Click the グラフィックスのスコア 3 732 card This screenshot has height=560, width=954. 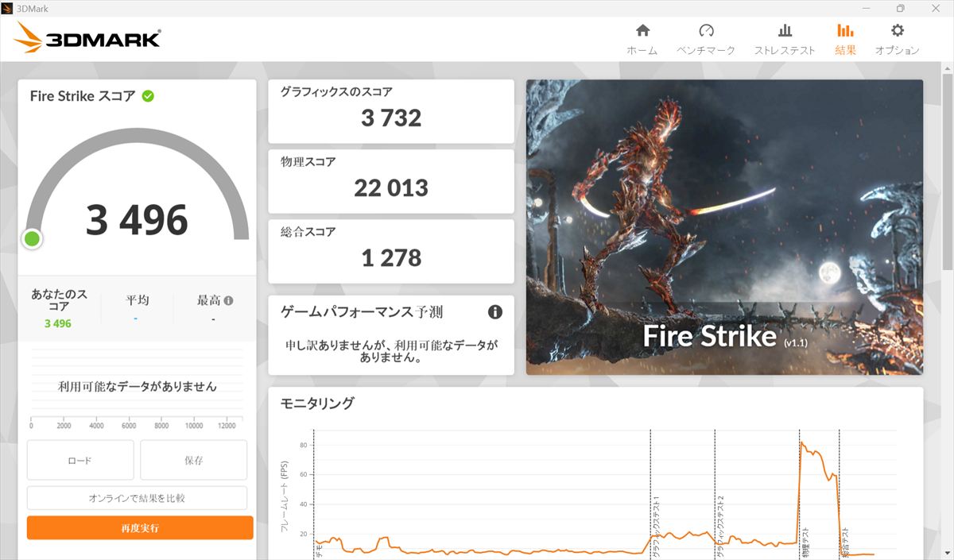coord(390,111)
